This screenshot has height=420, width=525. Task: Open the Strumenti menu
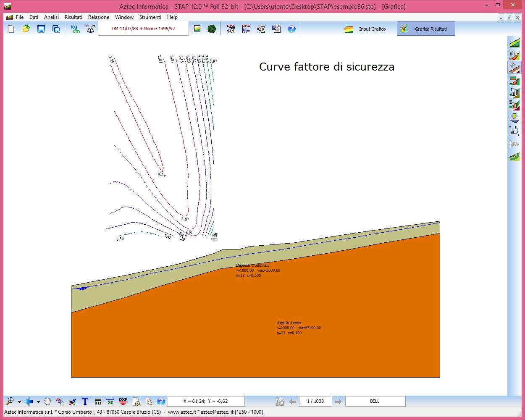tap(150, 17)
